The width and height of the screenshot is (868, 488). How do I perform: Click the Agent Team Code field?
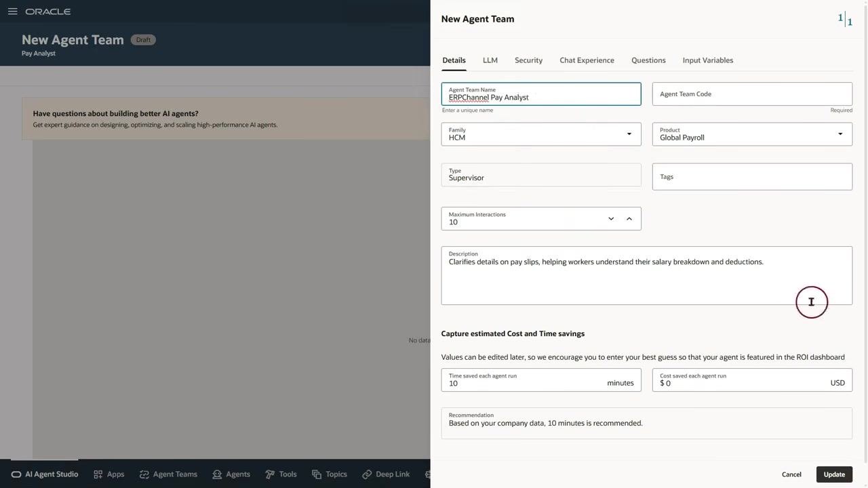[x=752, y=94]
